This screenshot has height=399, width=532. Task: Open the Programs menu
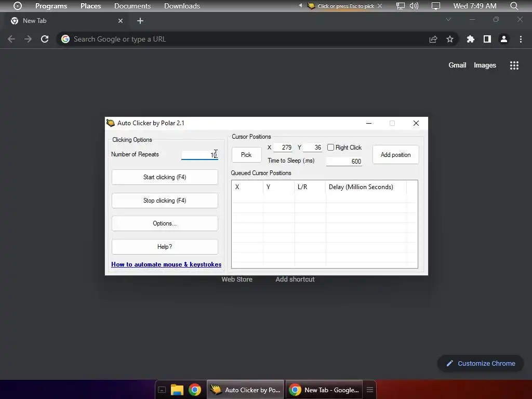point(51,6)
